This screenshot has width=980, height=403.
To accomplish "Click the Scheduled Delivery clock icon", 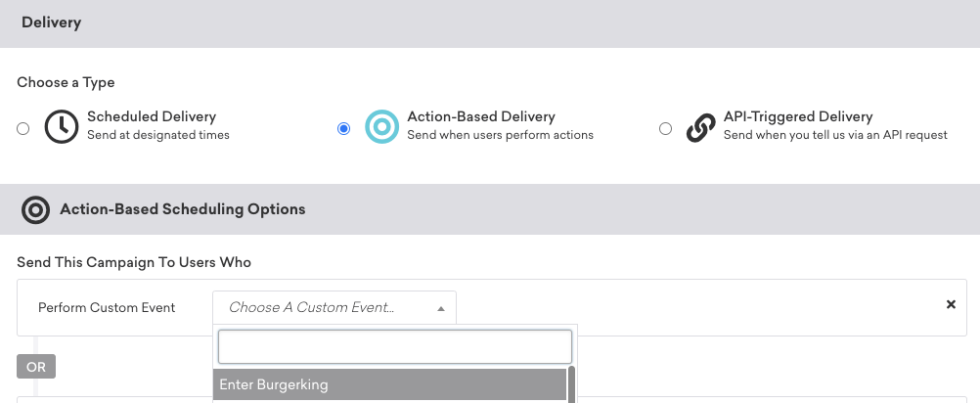I will tap(62, 126).
